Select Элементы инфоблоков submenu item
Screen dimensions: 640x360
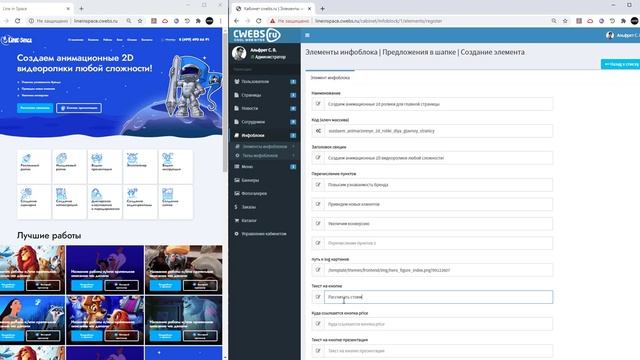click(264, 146)
